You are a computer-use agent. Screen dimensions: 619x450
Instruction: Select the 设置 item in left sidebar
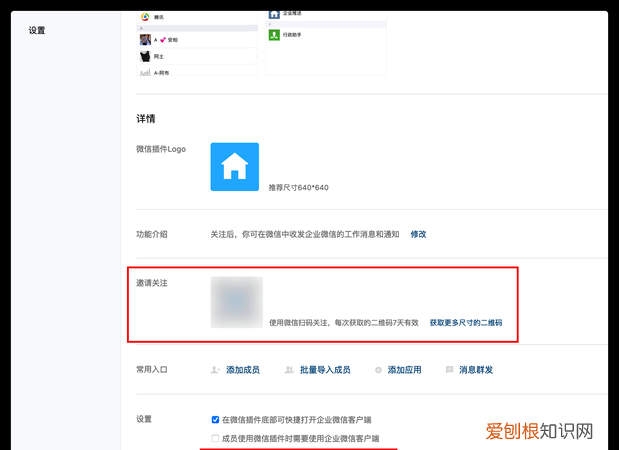[x=37, y=30]
